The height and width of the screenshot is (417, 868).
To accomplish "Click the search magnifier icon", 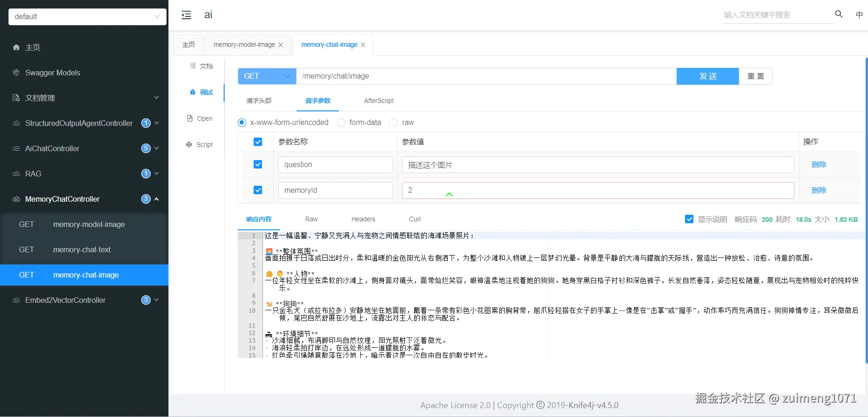I will [x=839, y=14].
